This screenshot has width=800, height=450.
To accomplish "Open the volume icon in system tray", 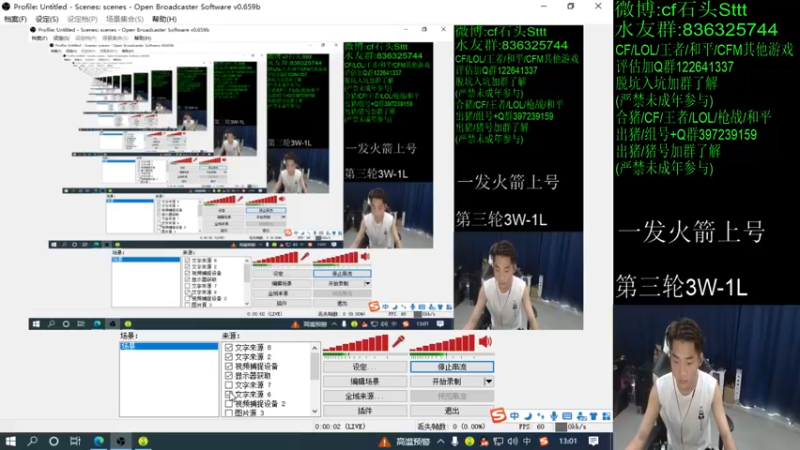I will 513,441.
